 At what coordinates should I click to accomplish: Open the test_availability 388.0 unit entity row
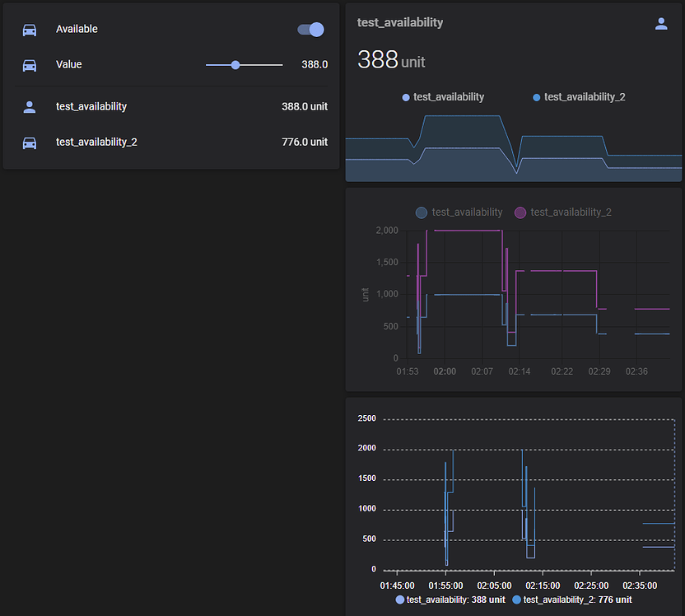tap(171, 106)
